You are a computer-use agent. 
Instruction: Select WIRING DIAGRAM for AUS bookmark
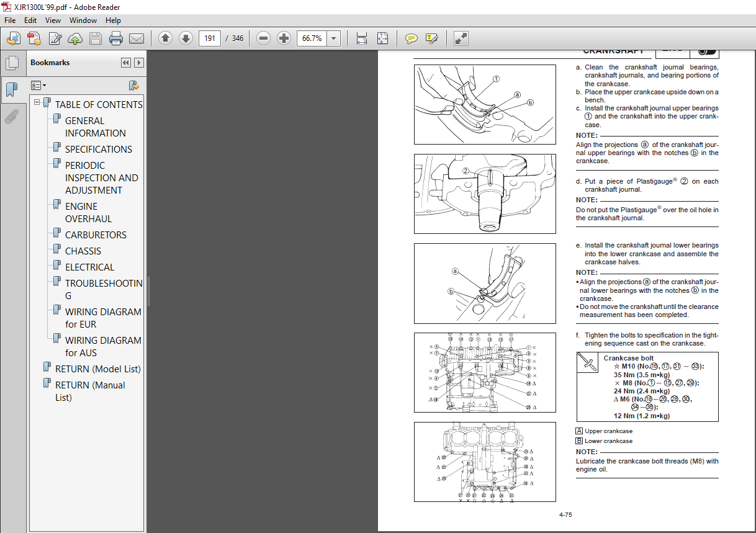103,346
